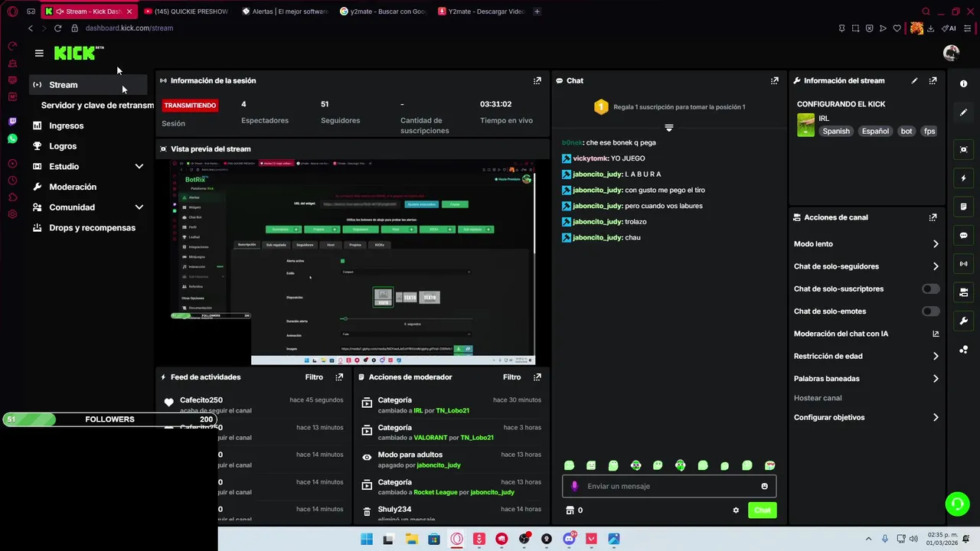The height and width of the screenshot is (551, 980).
Task: Click the FOLLOWERS goal progress bar
Action: click(109, 419)
